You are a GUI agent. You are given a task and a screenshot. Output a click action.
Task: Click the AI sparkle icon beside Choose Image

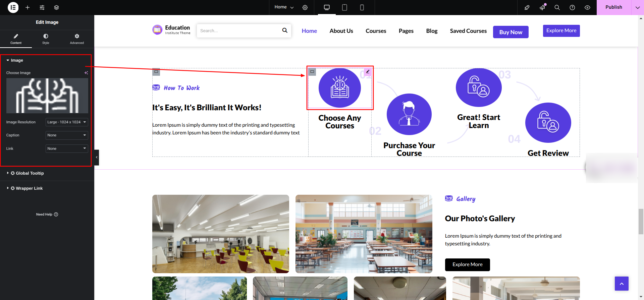point(86,73)
